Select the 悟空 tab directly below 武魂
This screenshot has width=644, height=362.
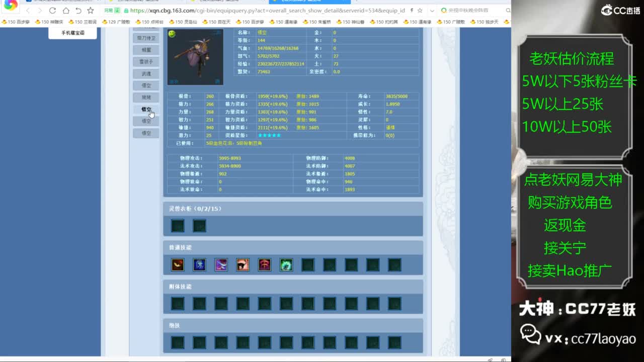point(146,85)
